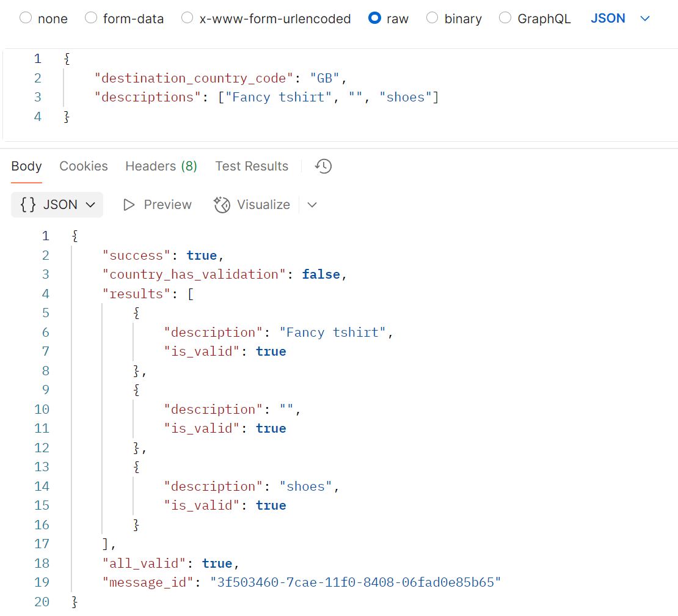
Task: View the Test Results tab
Action: pyautogui.click(x=252, y=166)
